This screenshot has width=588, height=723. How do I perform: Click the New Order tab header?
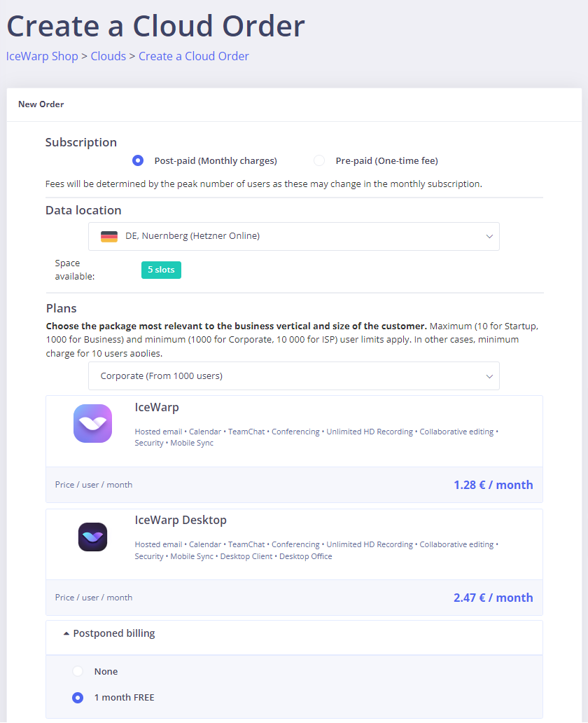41,104
